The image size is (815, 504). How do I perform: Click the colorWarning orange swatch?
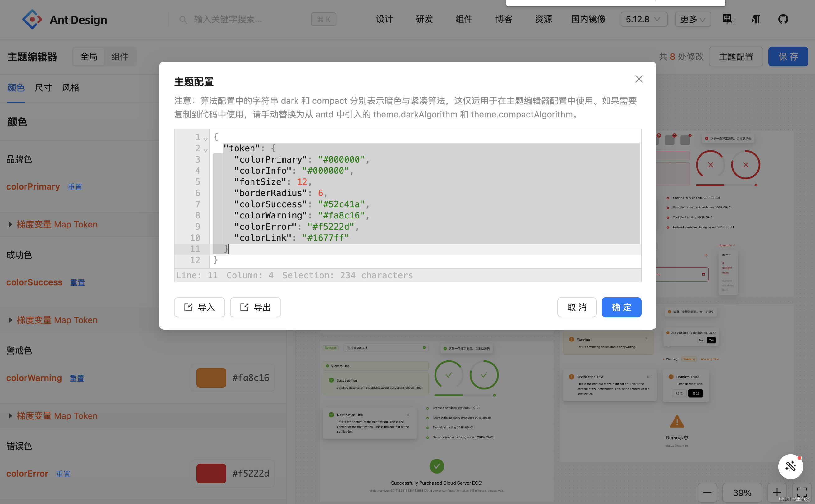tap(211, 378)
